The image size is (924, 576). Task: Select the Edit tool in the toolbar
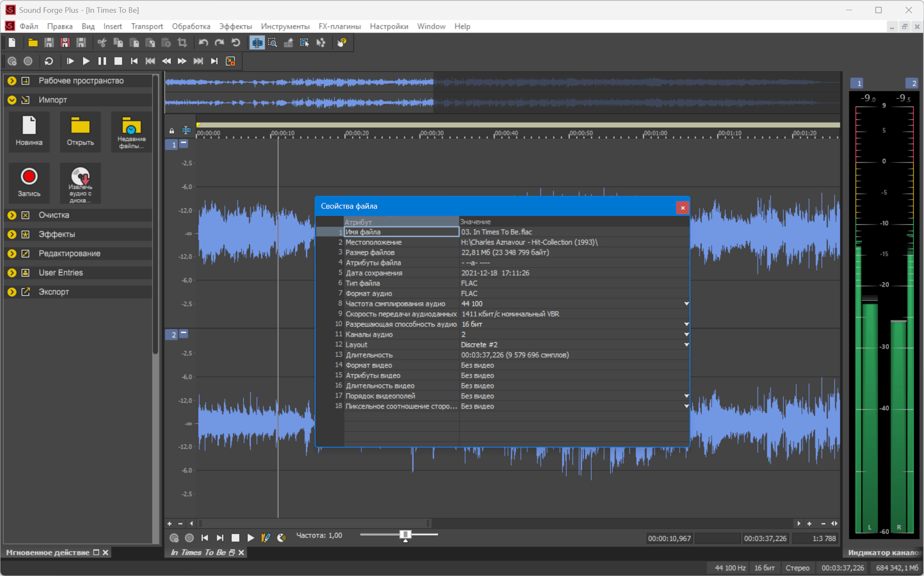click(x=257, y=43)
